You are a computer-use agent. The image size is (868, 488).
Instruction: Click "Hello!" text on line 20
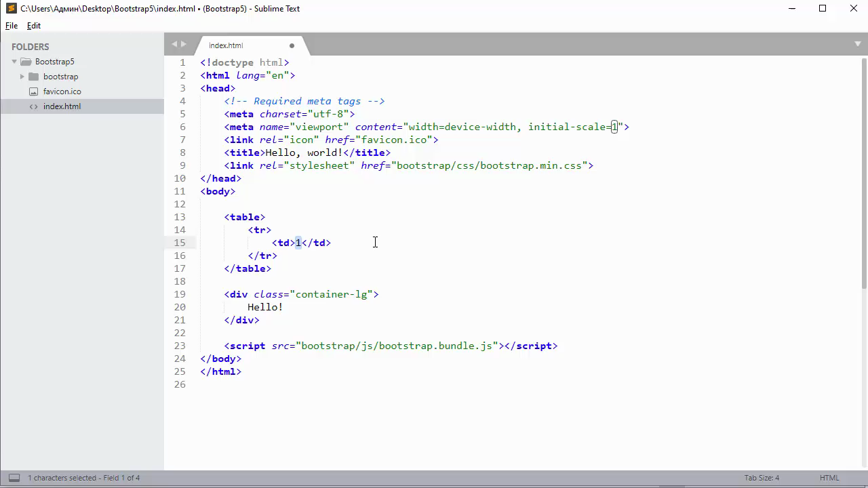point(265,307)
